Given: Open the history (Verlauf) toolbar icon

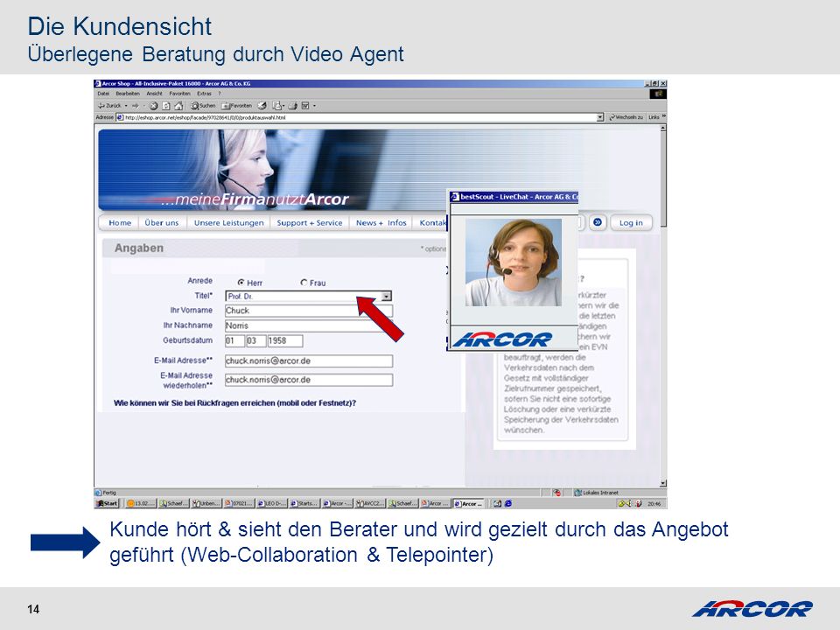Looking at the screenshot, I should [x=262, y=106].
